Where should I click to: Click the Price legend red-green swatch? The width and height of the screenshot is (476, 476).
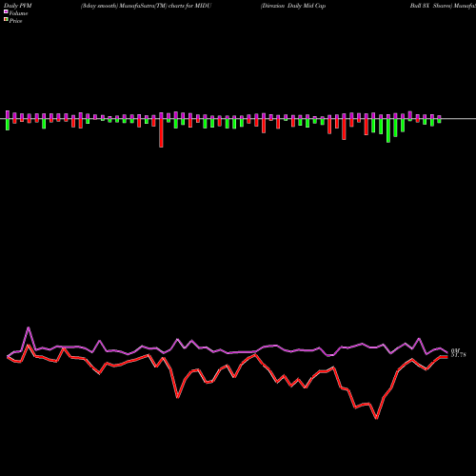tap(6, 19)
